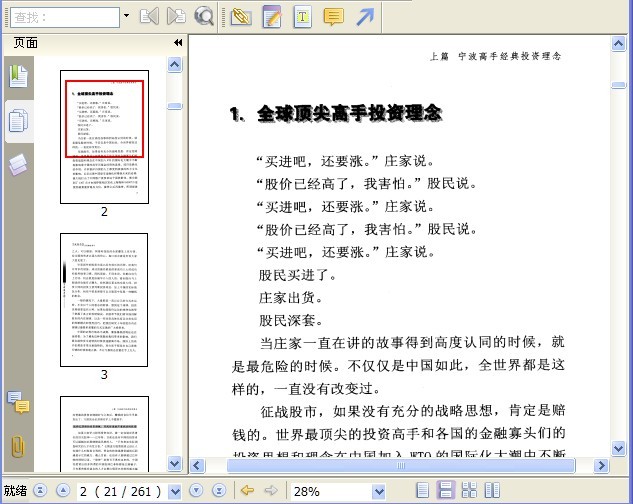This screenshot has width=633, height=504.
Task: Click thumbnail panel scroll up arrow
Action: tap(174, 64)
